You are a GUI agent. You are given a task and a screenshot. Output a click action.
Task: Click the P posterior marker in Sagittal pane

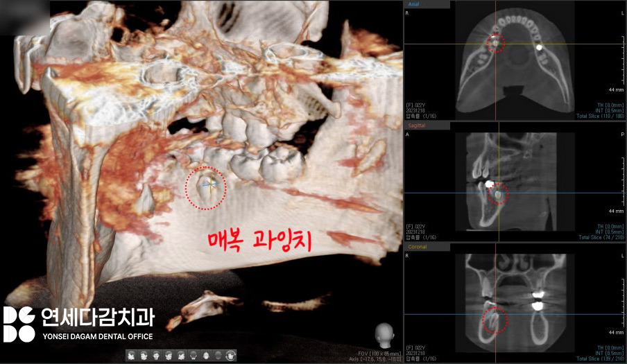click(x=622, y=135)
